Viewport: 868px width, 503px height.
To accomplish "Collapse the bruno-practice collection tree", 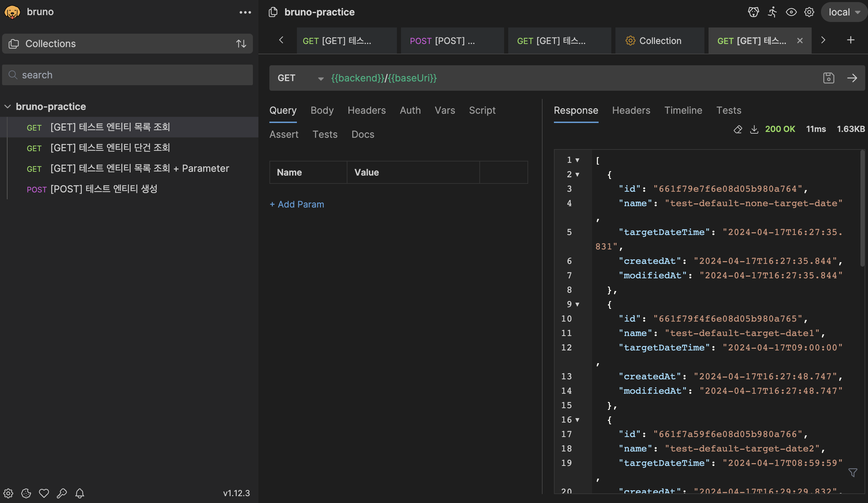I will [8, 107].
